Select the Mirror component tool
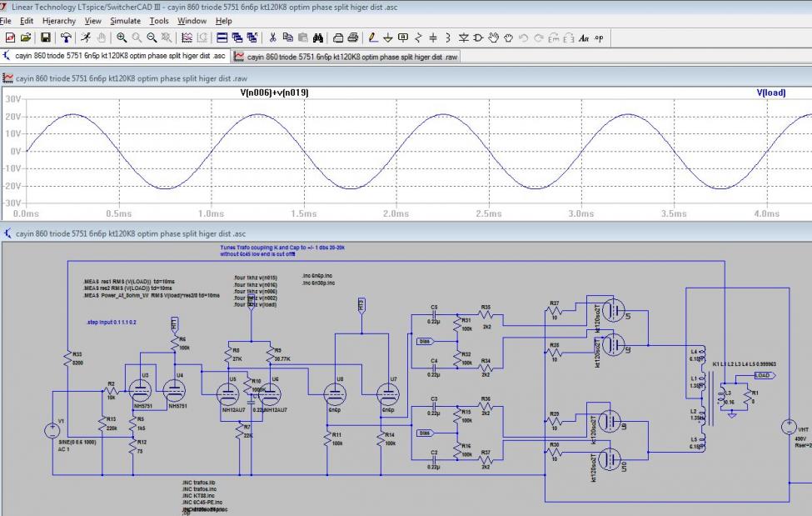This screenshot has width=812, height=516. 569,38
